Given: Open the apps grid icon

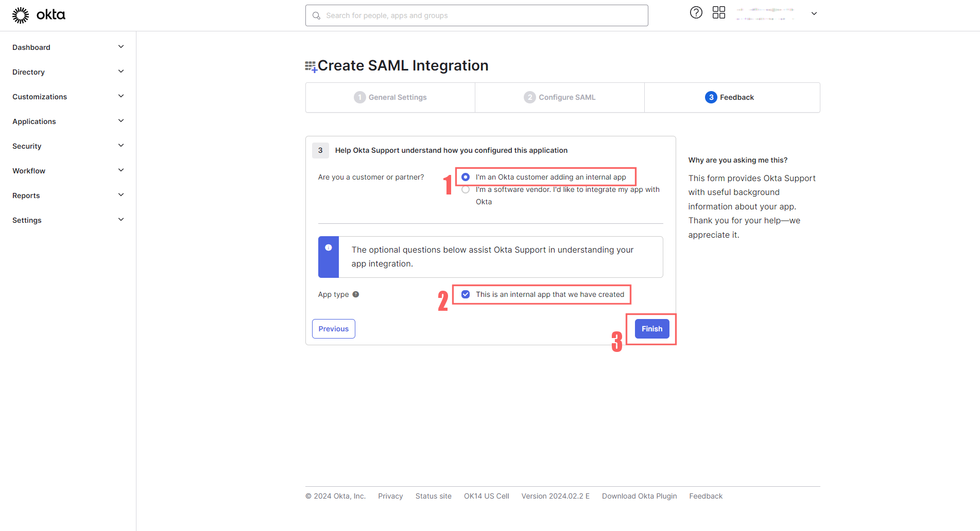Looking at the screenshot, I should [x=718, y=13].
